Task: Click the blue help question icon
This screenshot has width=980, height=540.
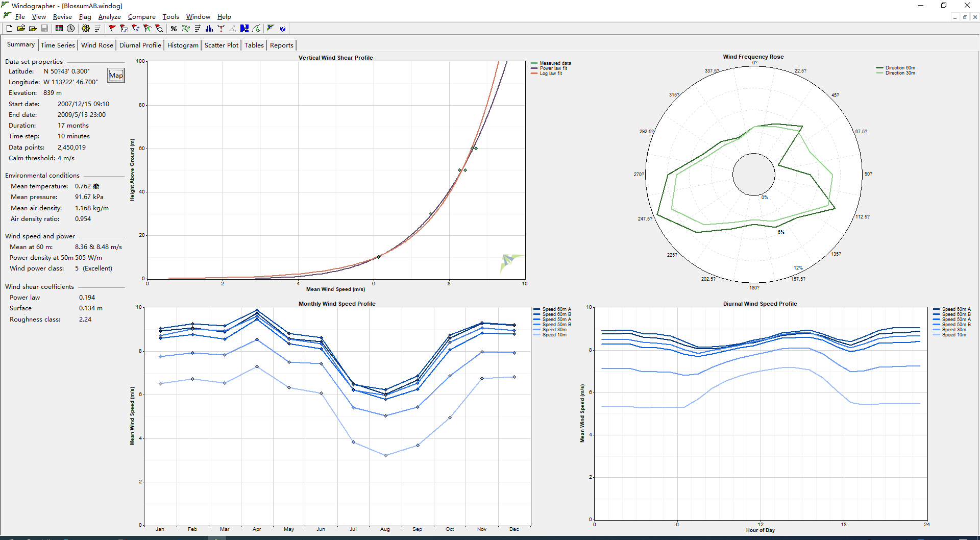Action: (283, 29)
